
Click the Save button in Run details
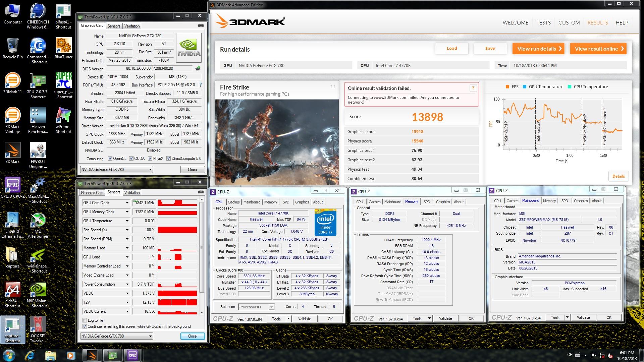[490, 49]
